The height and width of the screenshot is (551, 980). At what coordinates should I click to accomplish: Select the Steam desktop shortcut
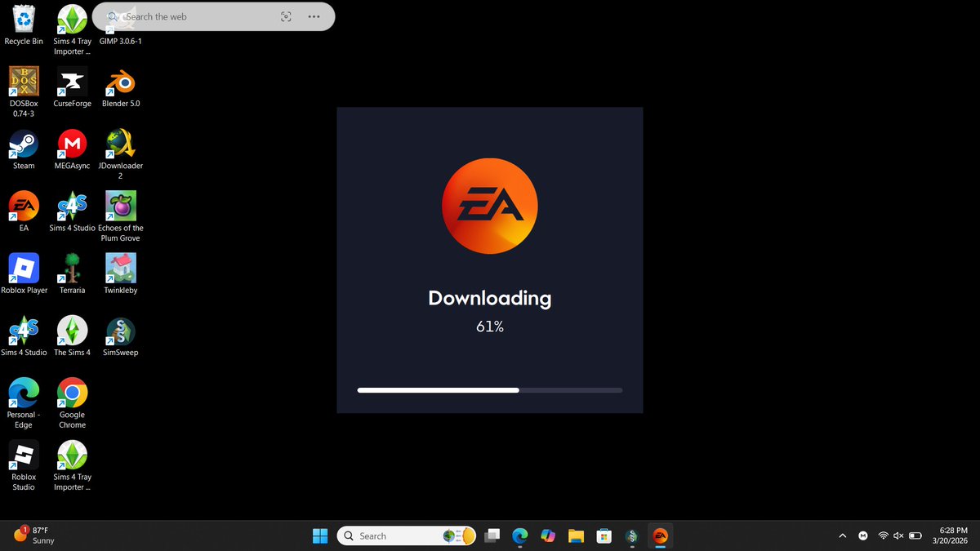(x=24, y=149)
